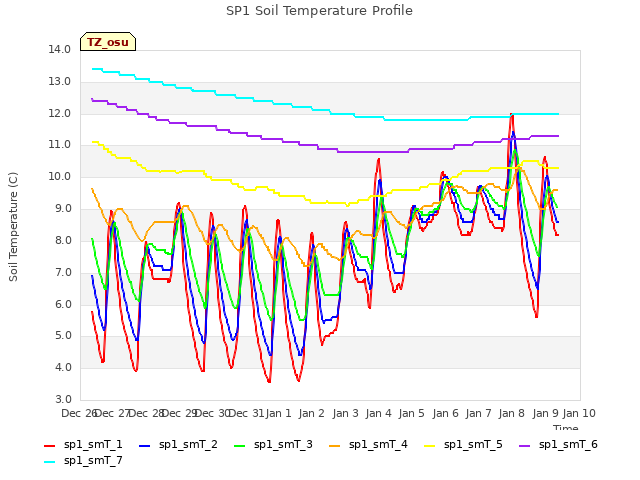The height and width of the screenshot is (480, 640).
Task: Click the 7.0 y-axis tick label
Action: tap(63, 272)
